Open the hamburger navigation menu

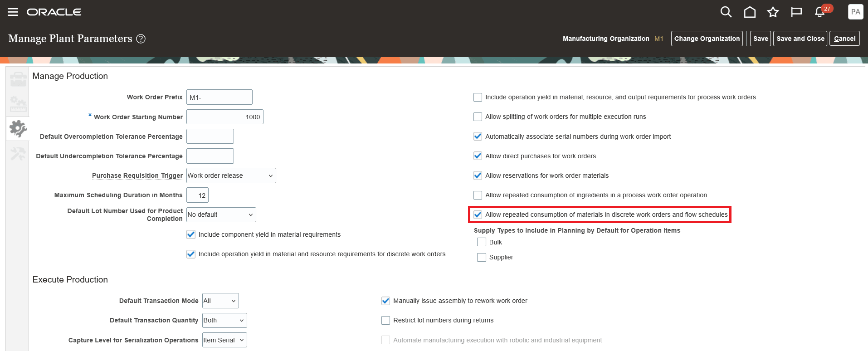[13, 12]
